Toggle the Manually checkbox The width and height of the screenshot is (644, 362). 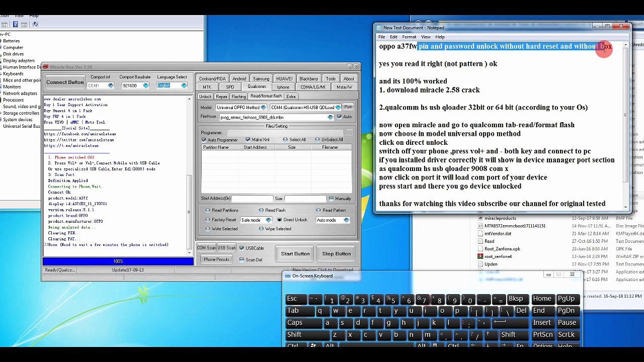331,199
